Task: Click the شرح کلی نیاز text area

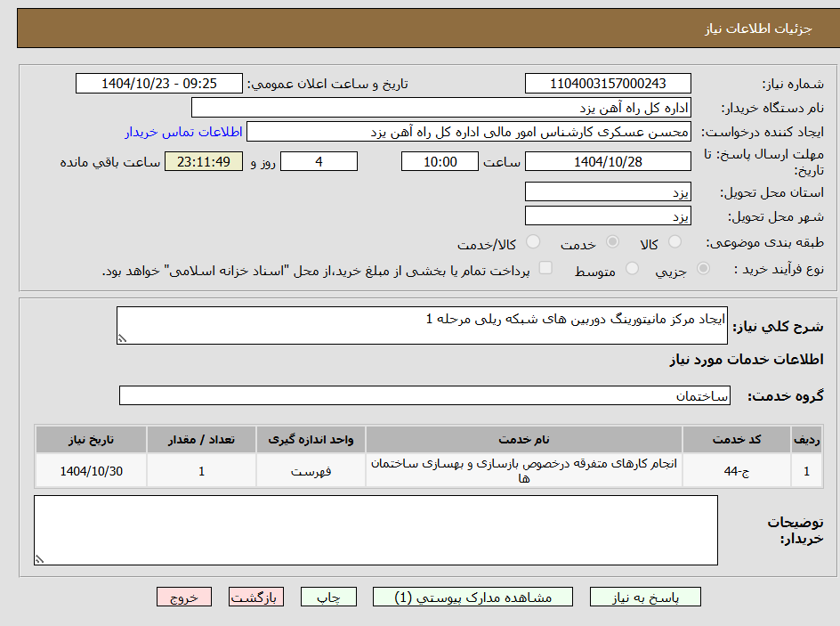Action: [x=422, y=325]
